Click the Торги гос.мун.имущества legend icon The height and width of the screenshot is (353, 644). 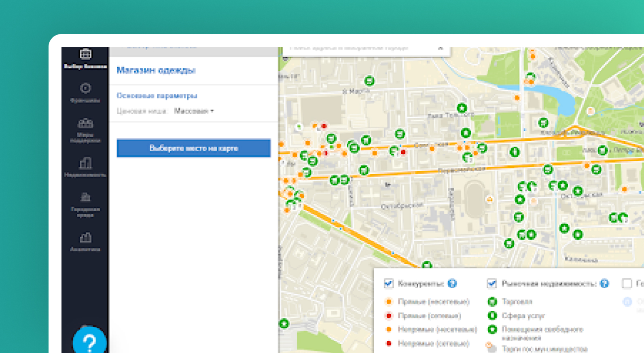coord(491,347)
